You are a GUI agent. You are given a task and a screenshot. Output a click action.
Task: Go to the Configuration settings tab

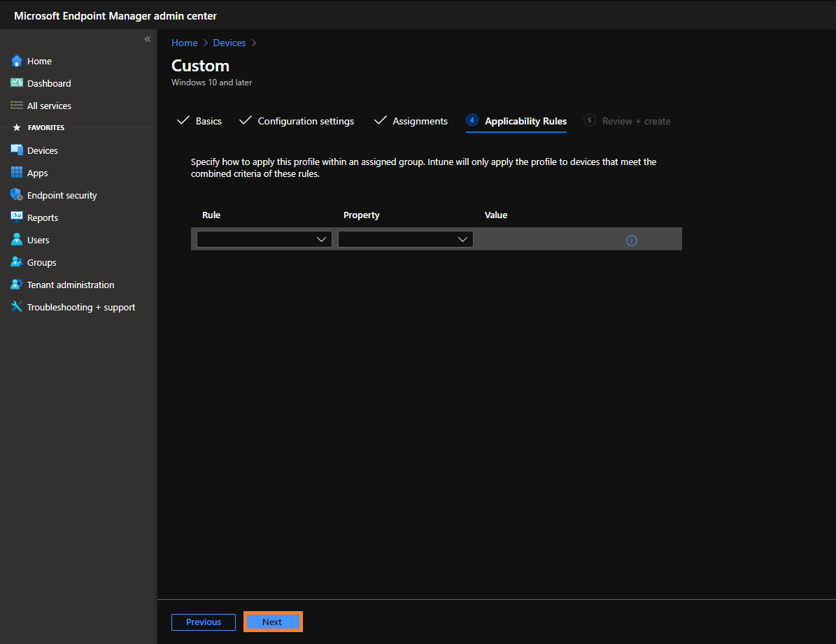[297, 121]
